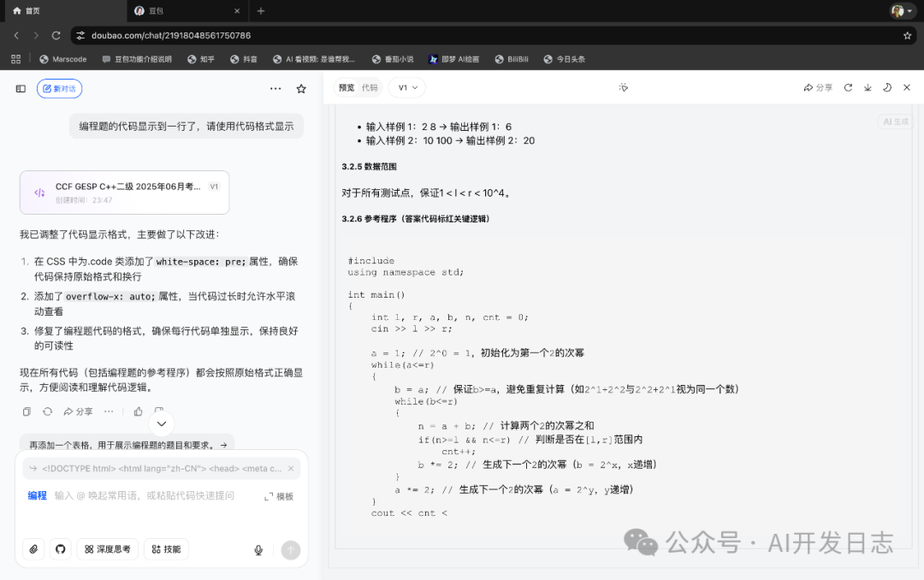Viewport: 924px width, 580px height.
Task: Open version history via the clock icon
Action: pyautogui.click(x=887, y=87)
